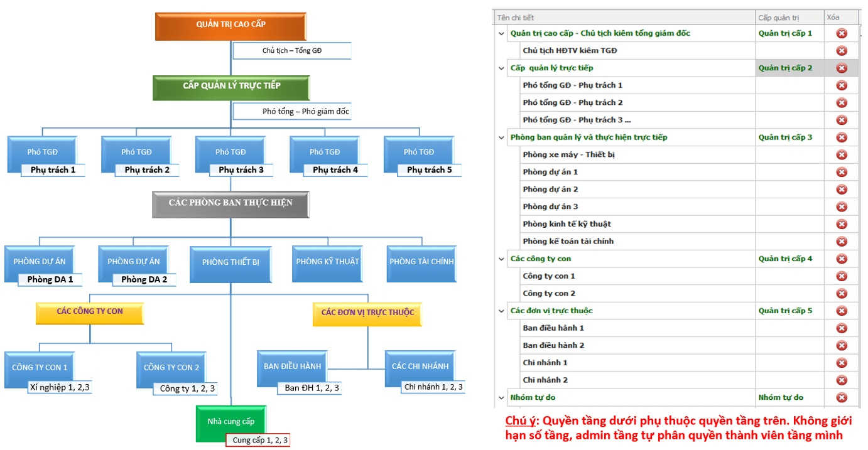Delete the Công ty con 1 row
This screenshot has height=450, width=868.
(842, 276)
